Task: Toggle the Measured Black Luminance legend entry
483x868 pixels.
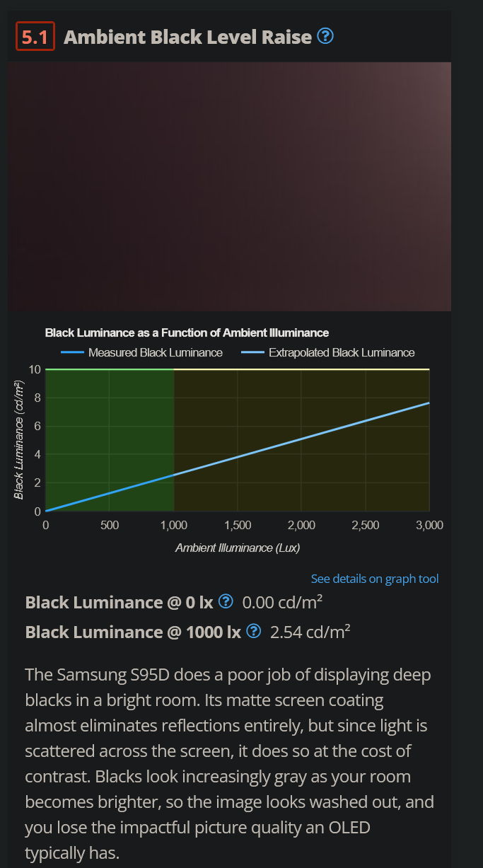Action: tap(156, 352)
